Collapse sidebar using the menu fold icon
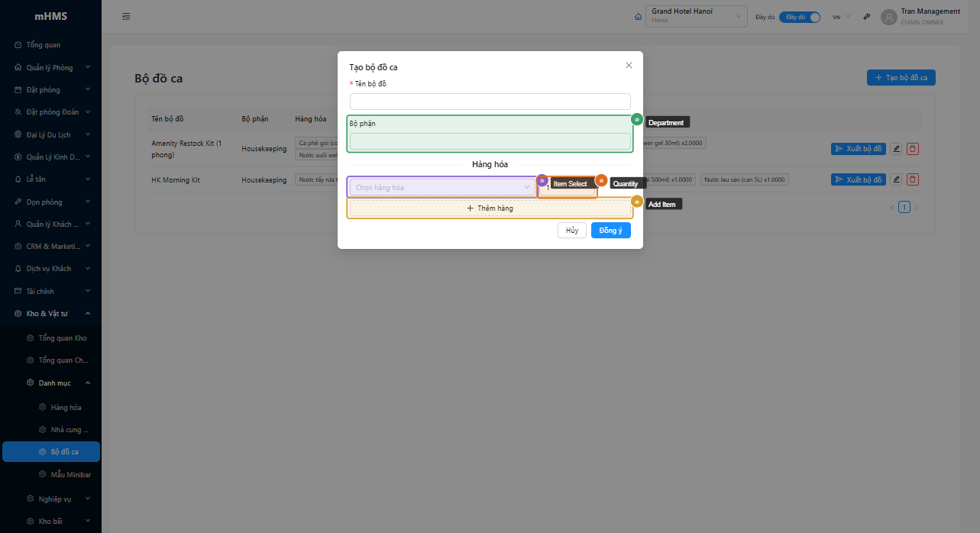Image resolution: width=980 pixels, height=533 pixels. pos(126,17)
